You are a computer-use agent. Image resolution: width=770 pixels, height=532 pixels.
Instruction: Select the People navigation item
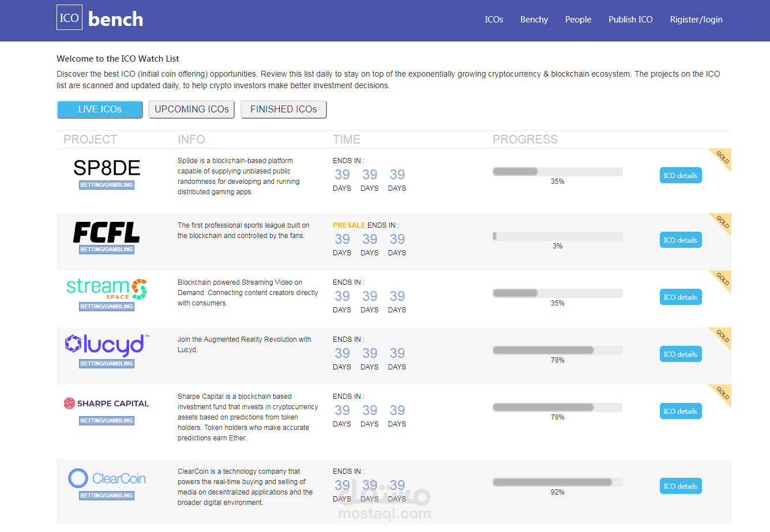578,19
